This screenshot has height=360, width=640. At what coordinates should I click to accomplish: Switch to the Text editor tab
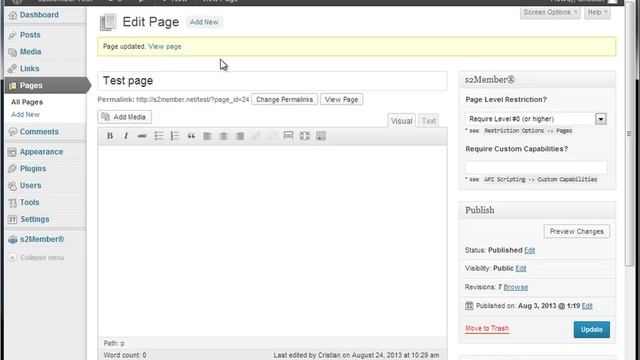429,121
